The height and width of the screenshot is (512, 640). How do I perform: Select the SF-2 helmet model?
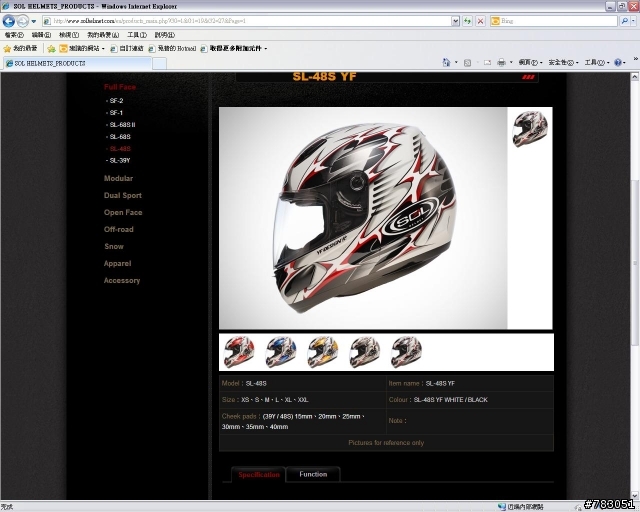pos(116,100)
